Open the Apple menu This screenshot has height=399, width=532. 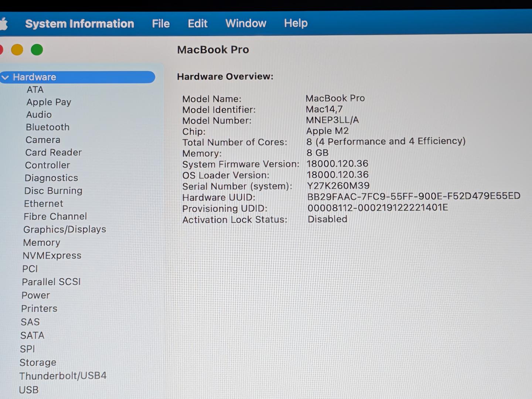[x=3, y=24]
